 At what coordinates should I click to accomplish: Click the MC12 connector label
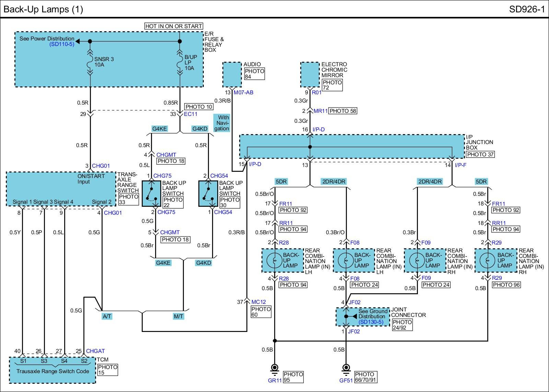[x=258, y=302]
